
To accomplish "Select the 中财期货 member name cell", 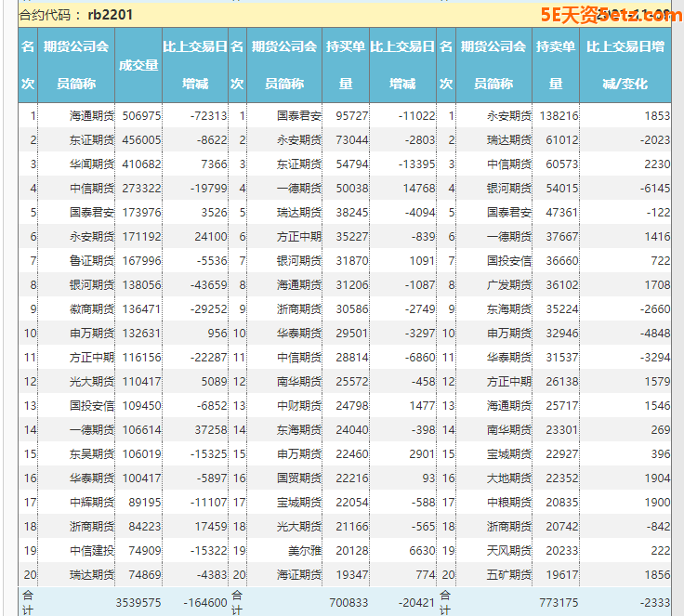I will pyautogui.click(x=299, y=406).
